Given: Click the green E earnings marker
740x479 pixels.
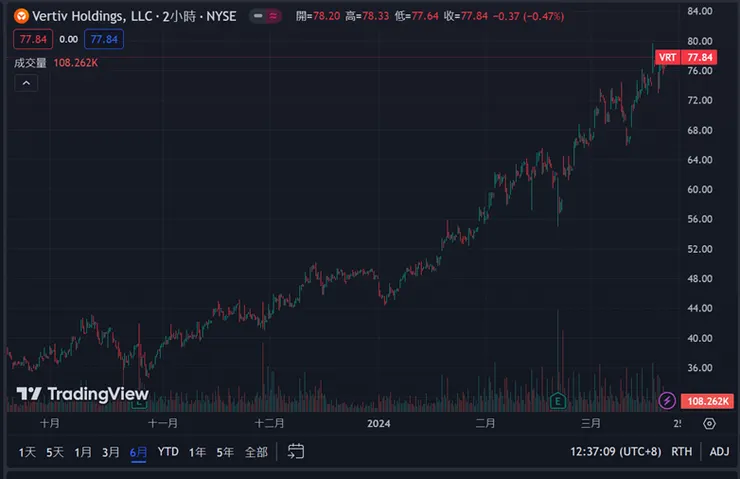Looking at the screenshot, I should [x=558, y=401].
